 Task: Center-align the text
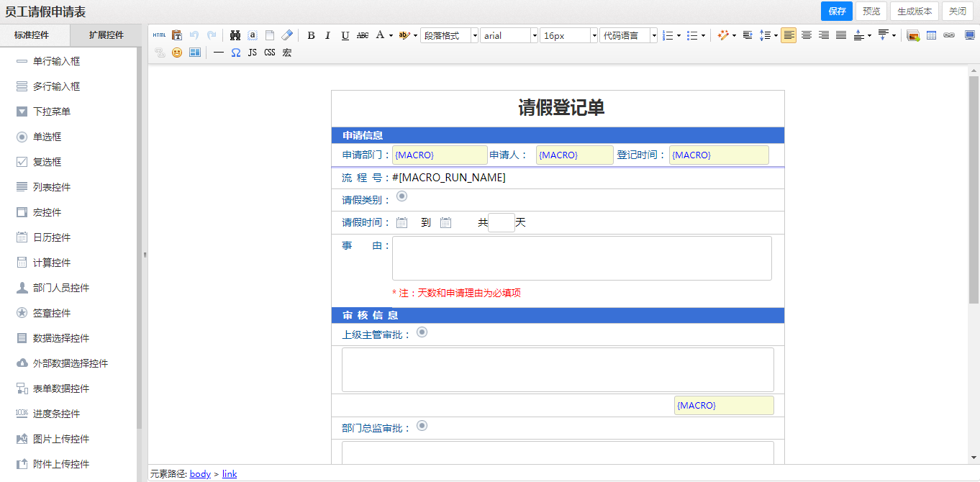(807, 35)
